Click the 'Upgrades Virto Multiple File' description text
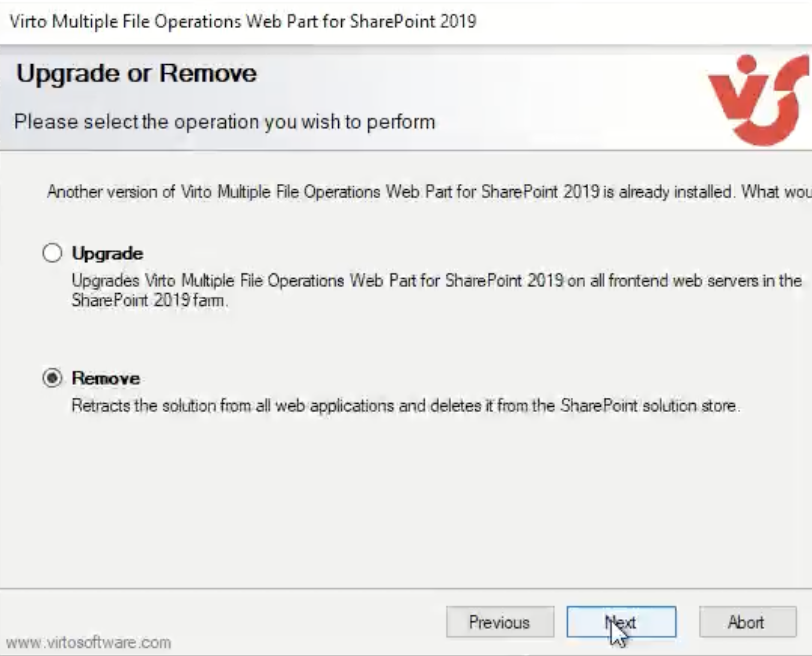 [437, 281]
